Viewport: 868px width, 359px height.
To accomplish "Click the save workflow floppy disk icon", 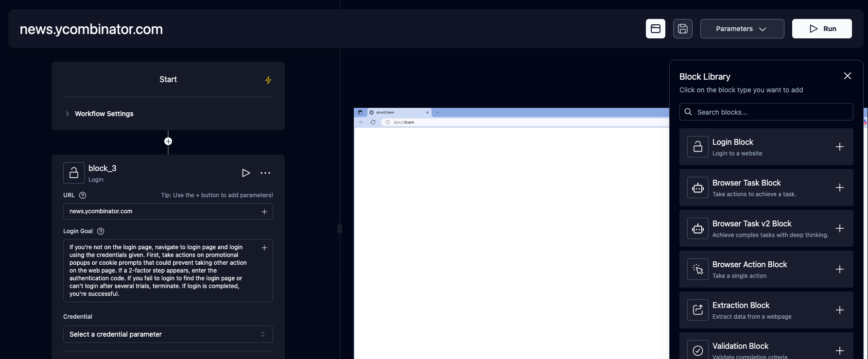I will (682, 29).
